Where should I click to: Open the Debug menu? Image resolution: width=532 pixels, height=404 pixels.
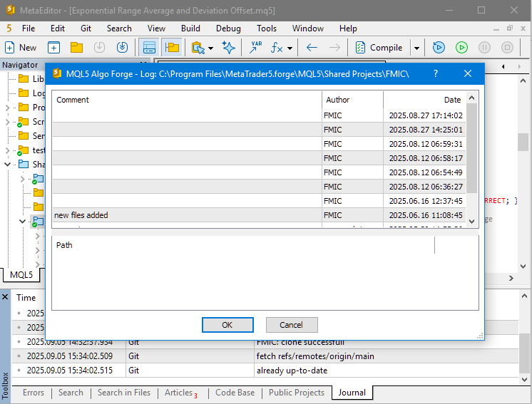click(228, 29)
